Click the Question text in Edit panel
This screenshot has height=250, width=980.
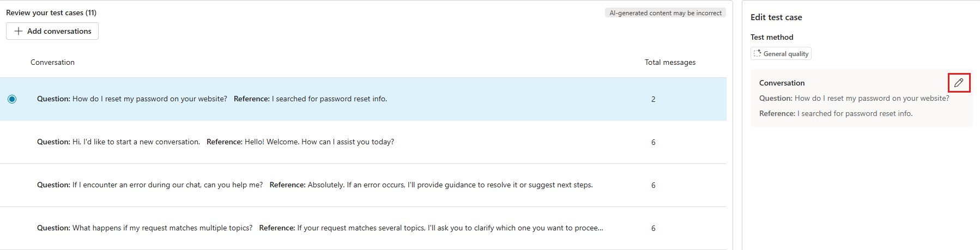tap(854, 99)
